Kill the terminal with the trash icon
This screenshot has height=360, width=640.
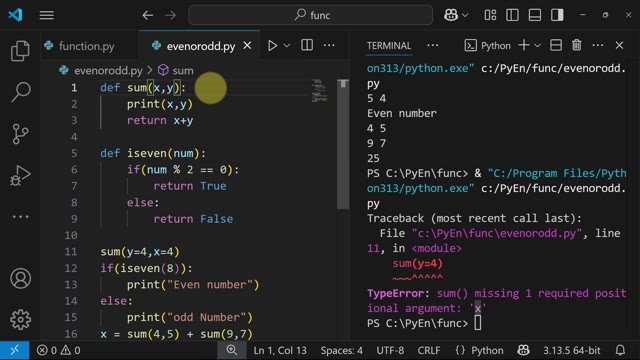tap(576, 45)
